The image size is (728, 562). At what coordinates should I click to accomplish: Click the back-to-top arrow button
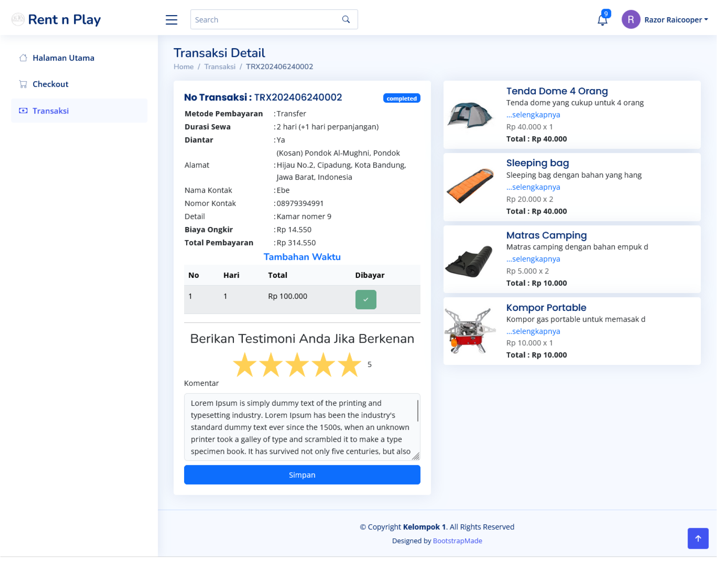(x=698, y=538)
